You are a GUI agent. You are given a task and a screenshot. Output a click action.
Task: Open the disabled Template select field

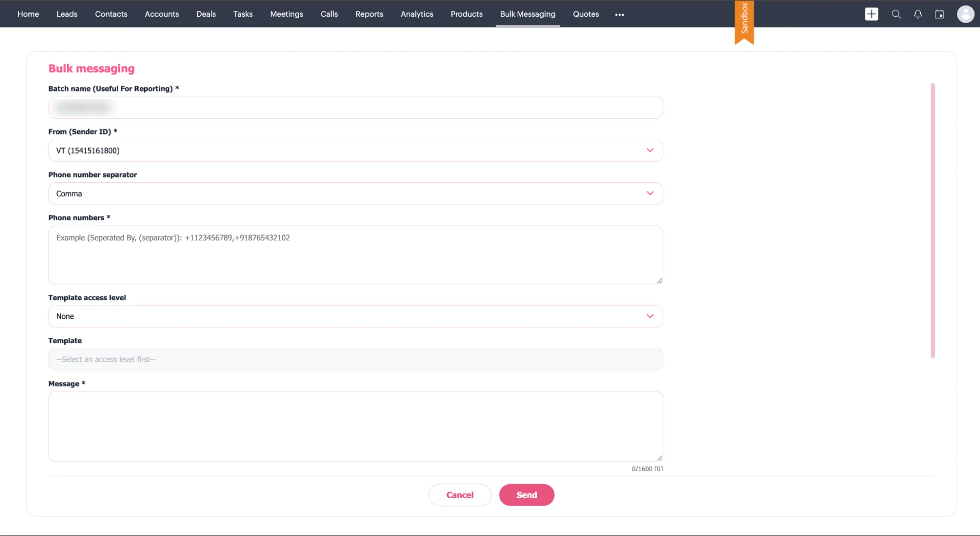click(355, 359)
